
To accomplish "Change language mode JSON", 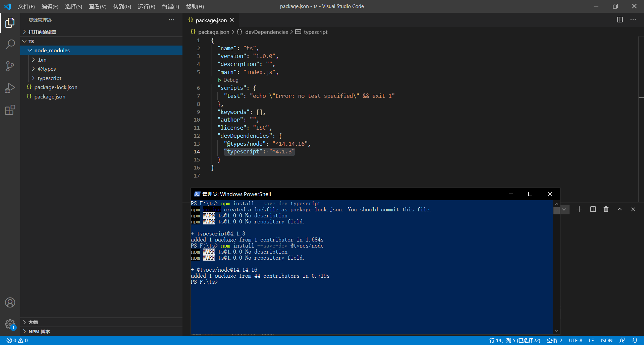I will [606, 340].
